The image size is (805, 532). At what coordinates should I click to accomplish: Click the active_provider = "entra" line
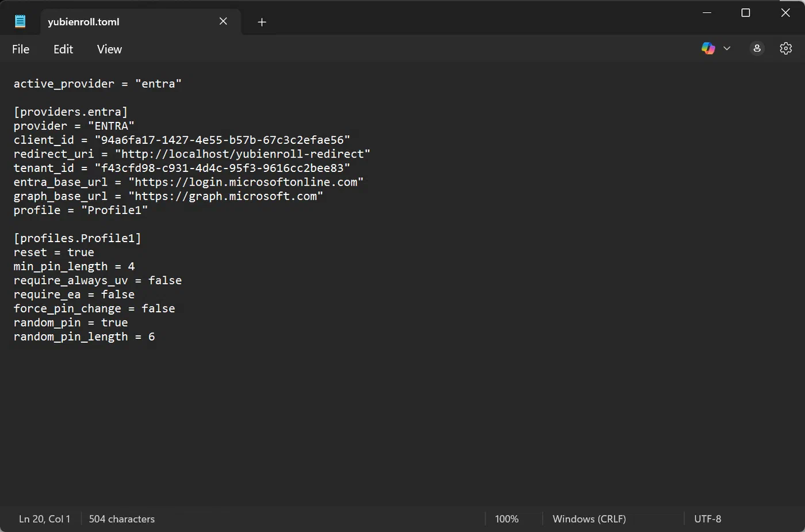[x=98, y=84]
